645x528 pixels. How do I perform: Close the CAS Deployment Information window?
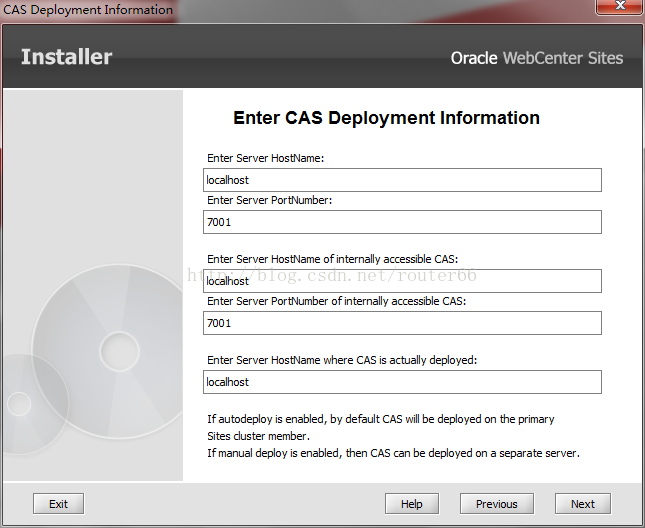[x=620, y=6]
